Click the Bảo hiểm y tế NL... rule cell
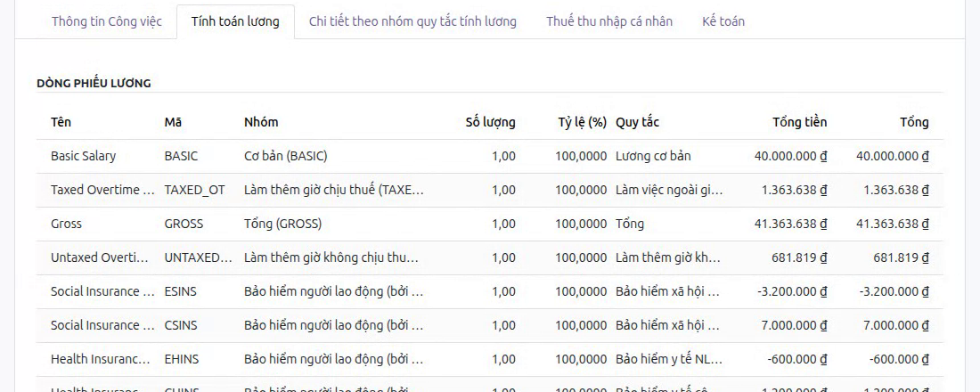Image resolution: width=980 pixels, height=392 pixels. [669, 359]
